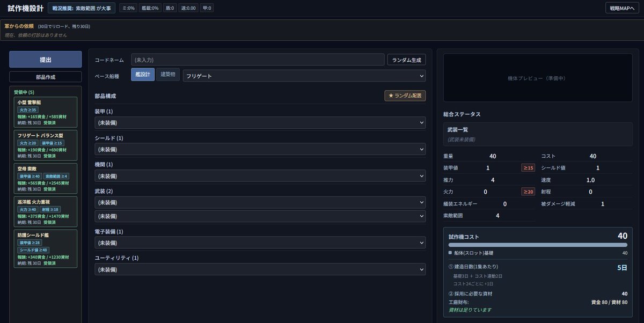Select the 巡洋艦 火力重視 request card
The height and width of the screenshot is (323, 644).
[x=46, y=212]
